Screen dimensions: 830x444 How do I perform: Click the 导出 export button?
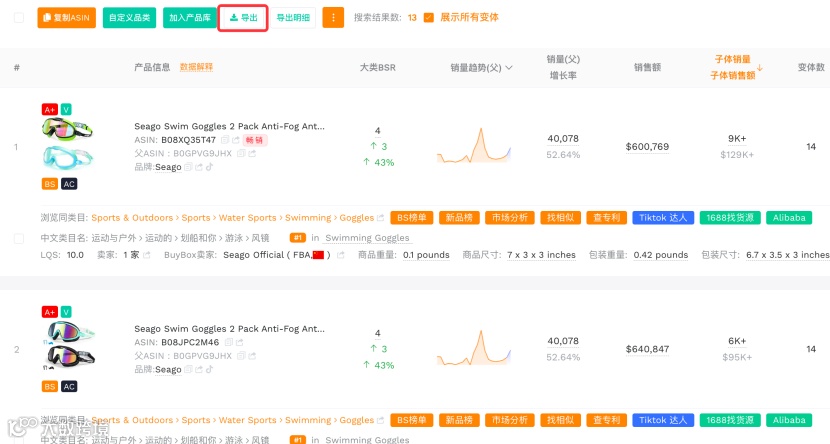click(243, 17)
